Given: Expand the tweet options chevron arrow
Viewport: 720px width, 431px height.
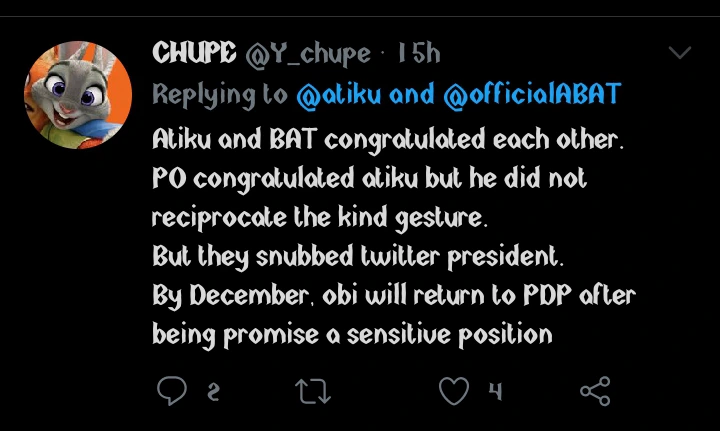Looking at the screenshot, I should click(x=679, y=52).
